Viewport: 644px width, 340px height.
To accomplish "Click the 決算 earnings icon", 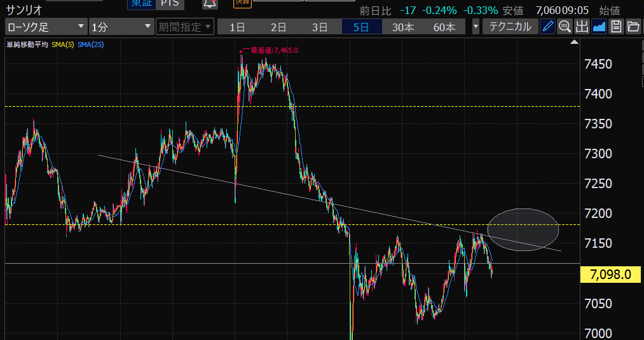I will 242,3.
